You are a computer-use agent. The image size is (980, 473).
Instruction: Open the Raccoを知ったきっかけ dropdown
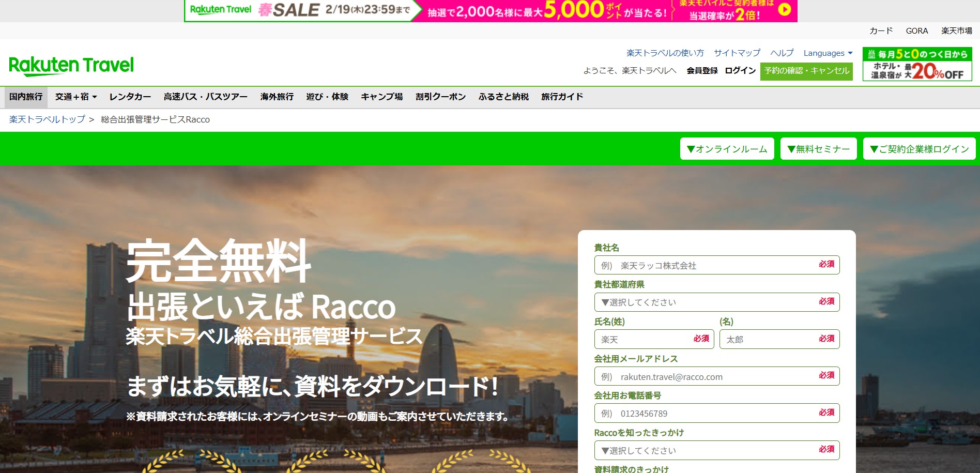tap(717, 450)
